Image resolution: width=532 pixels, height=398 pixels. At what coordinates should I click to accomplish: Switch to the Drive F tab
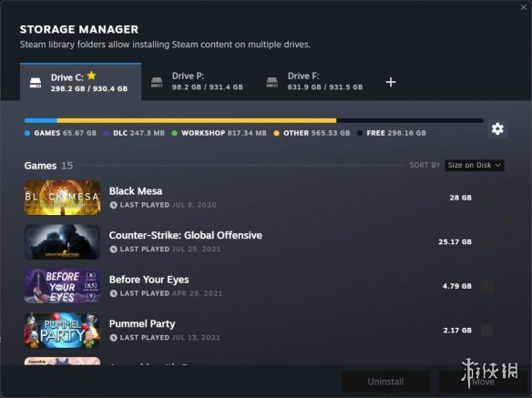[315, 82]
